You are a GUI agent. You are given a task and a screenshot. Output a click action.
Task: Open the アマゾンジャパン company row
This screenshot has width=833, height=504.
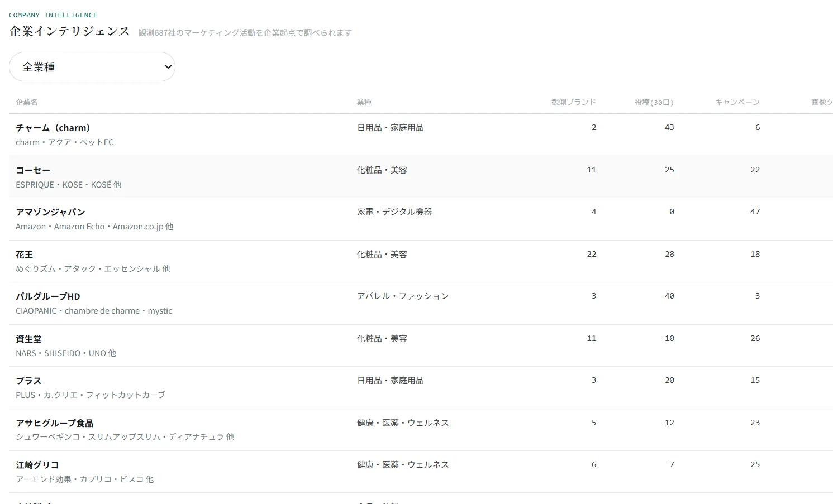(421, 219)
